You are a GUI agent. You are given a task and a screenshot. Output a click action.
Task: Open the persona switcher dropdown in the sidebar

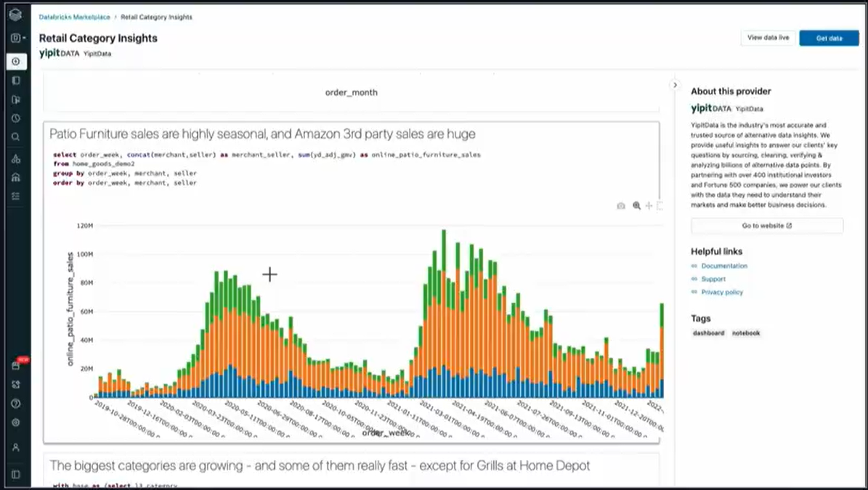17,38
